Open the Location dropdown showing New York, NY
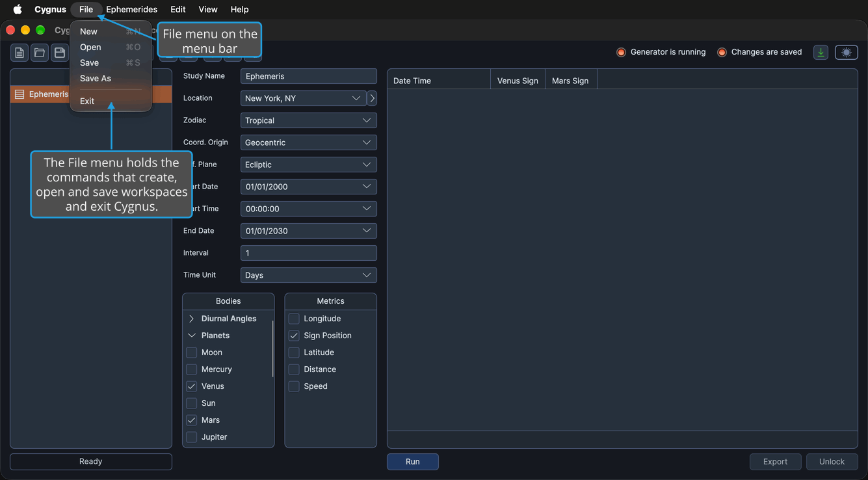This screenshot has height=480, width=868. click(x=303, y=98)
